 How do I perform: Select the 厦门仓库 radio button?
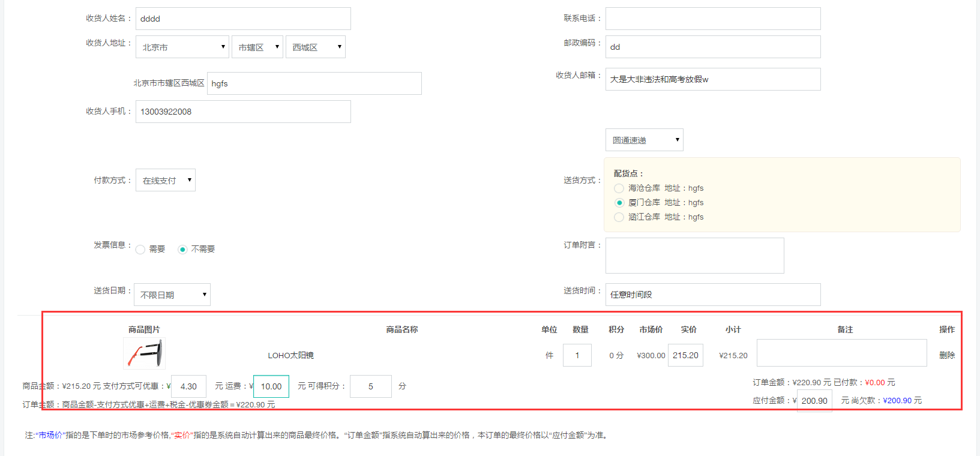(x=619, y=203)
